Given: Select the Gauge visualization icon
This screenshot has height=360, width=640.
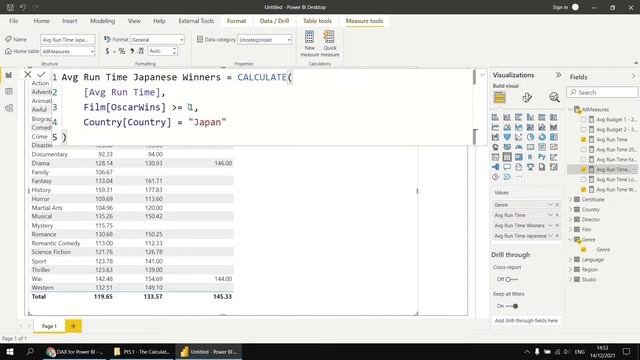Looking at the screenshot, I should pos(518,147).
